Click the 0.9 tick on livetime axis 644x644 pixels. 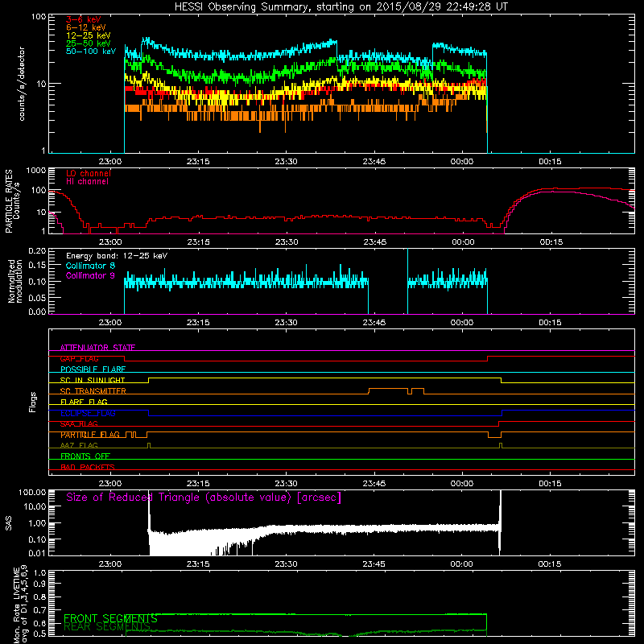[39, 584]
